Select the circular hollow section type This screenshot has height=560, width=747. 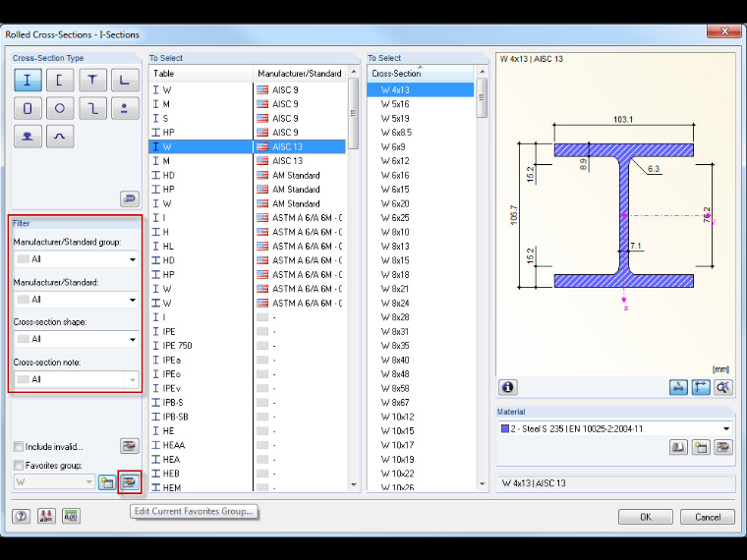[60, 108]
